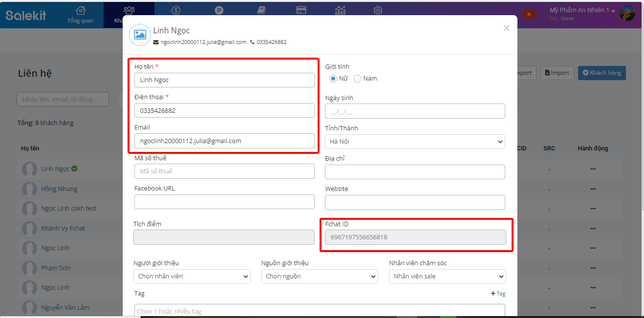644x318 pixels.
Task: Open the Tỉnh/Thành dropdown showing Hà Nội
Action: 415,142
